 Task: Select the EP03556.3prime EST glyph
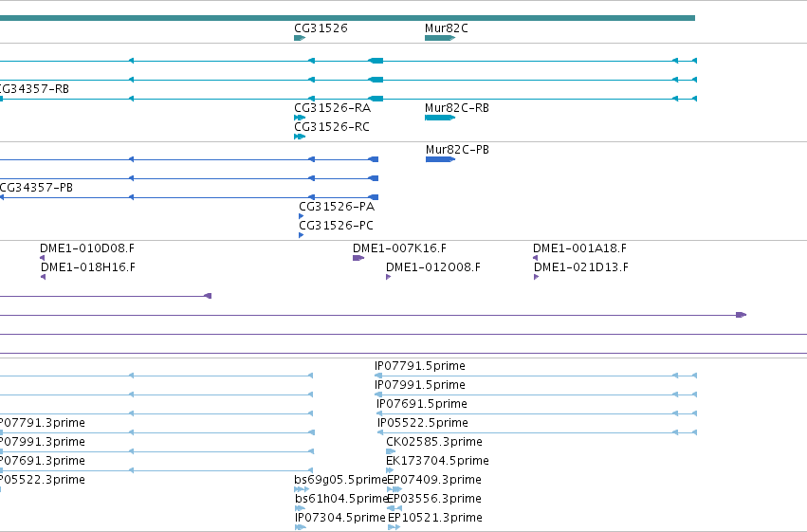394,508
